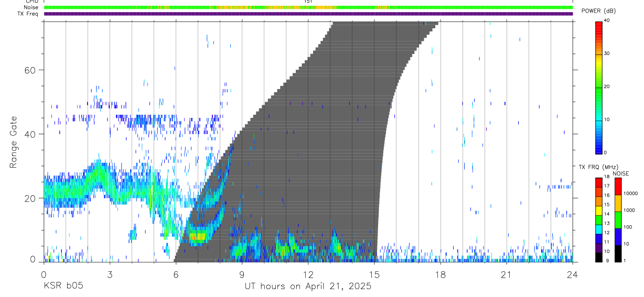
Task: Click the 14 tick on TX FRQ scale
Action: [608, 215]
